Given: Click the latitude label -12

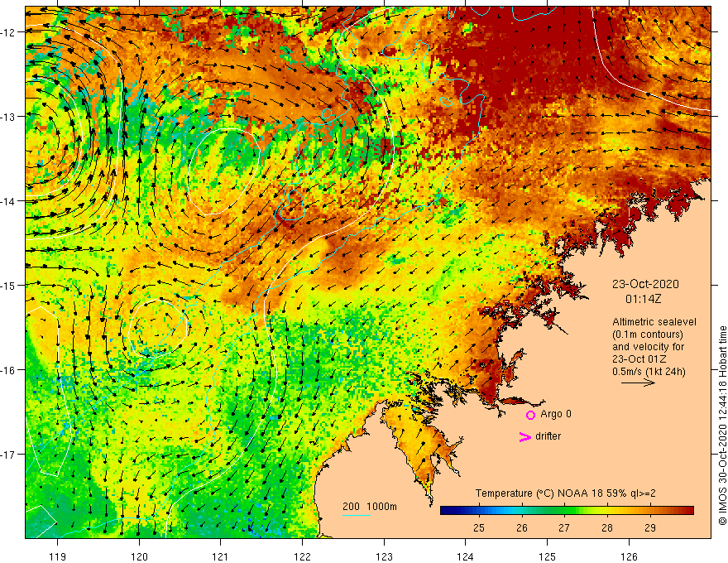Looking at the screenshot, I should 9,32.
